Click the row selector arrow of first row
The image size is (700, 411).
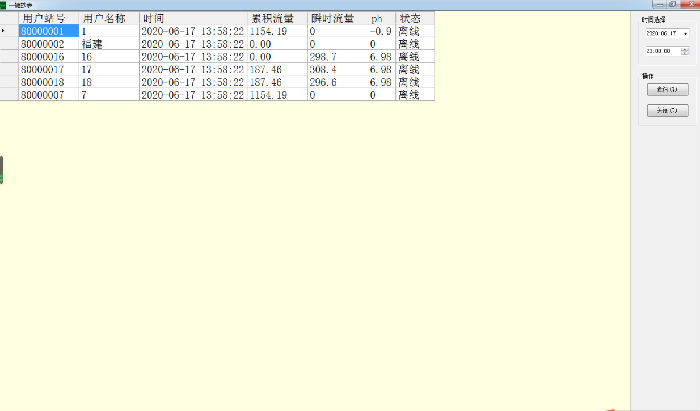[x=8, y=32]
